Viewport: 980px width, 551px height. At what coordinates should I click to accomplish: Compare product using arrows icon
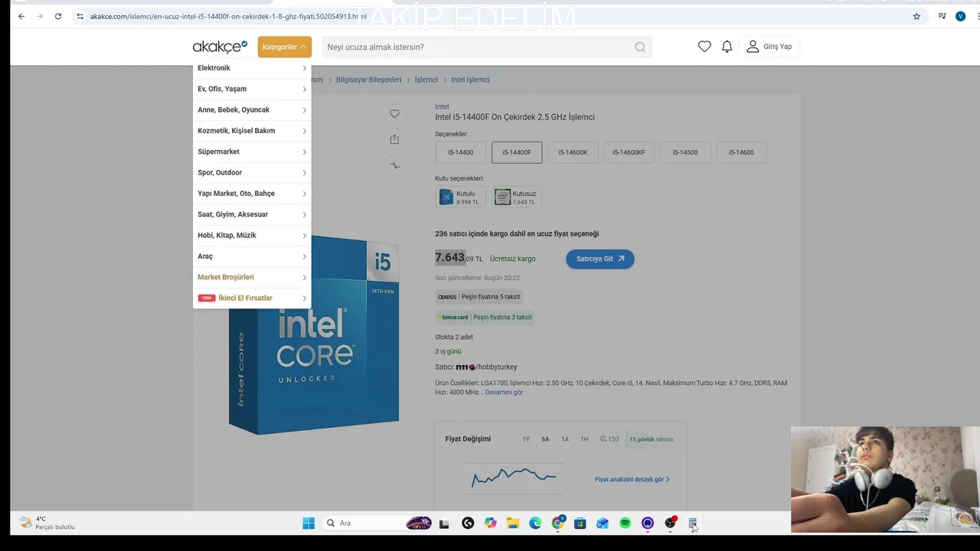pos(394,165)
